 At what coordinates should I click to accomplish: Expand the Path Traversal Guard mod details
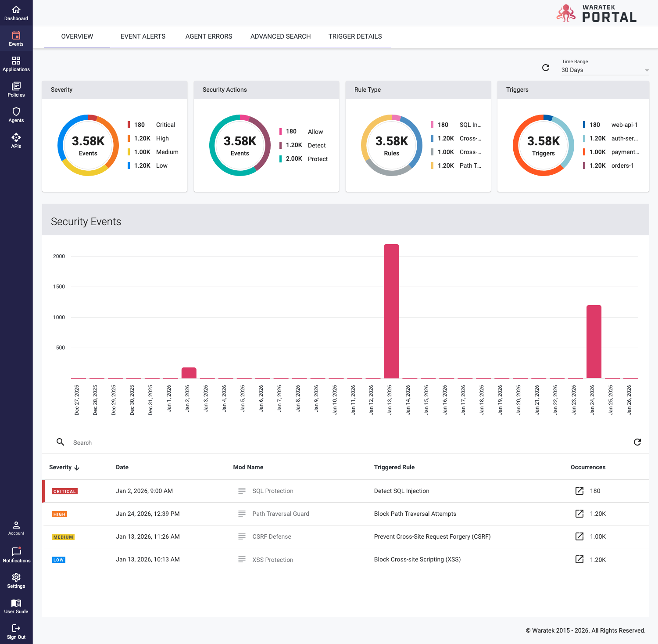pos(242,514)
